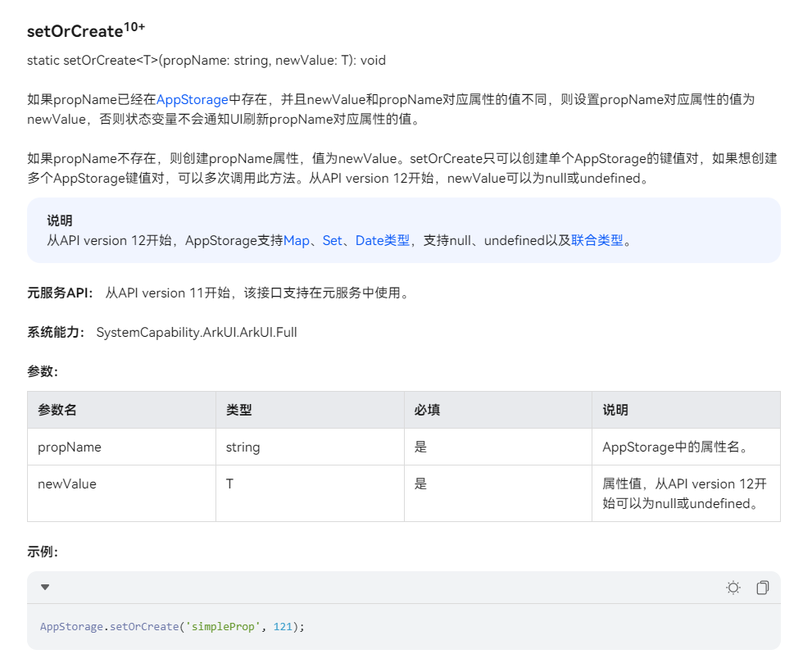
Task: Click the 必填 column header
Action: (x=426, y=409)
